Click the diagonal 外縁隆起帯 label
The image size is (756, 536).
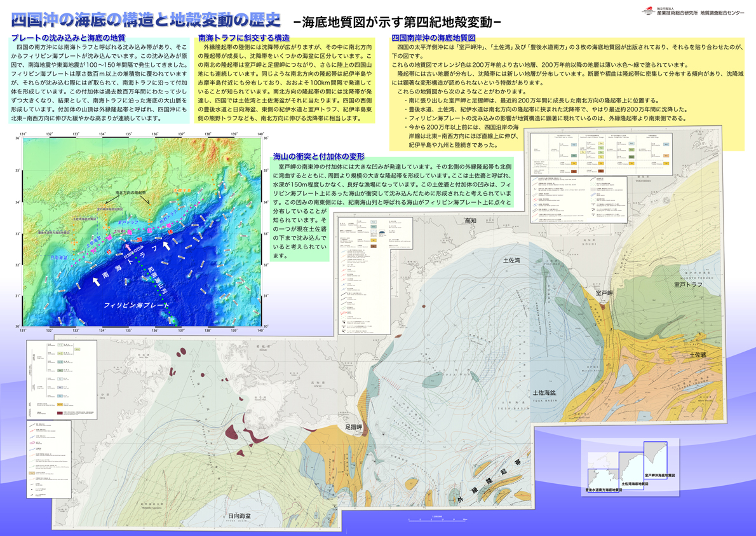coord(489,481)
